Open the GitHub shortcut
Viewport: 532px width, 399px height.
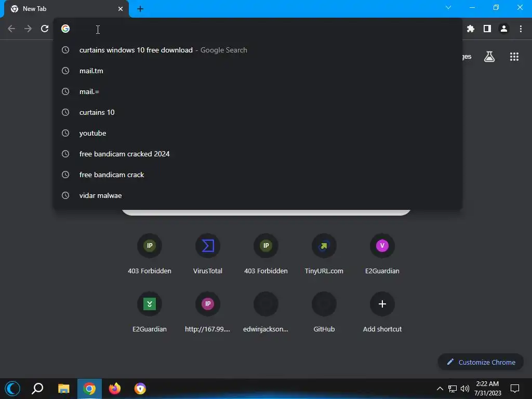click(324, 312)
